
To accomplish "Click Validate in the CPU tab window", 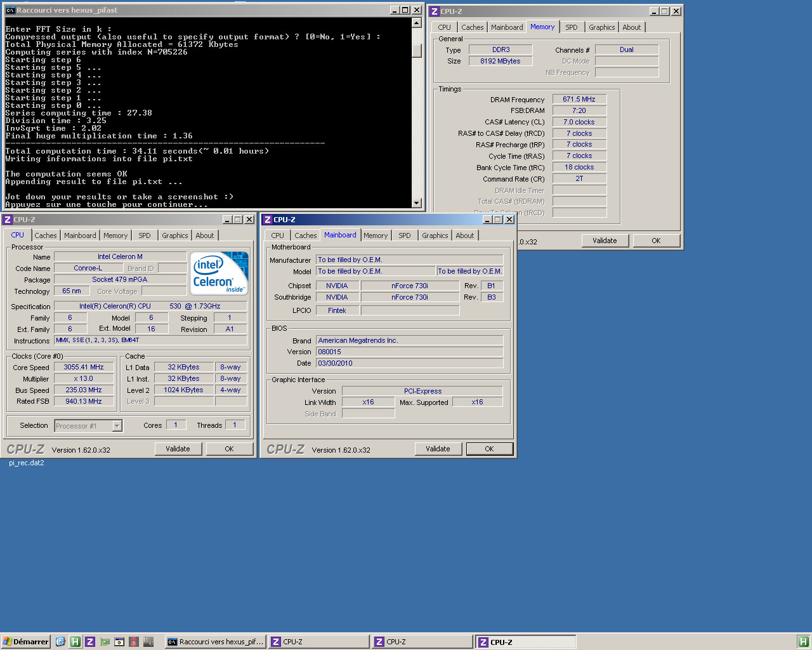I will (x=178, y=449).
